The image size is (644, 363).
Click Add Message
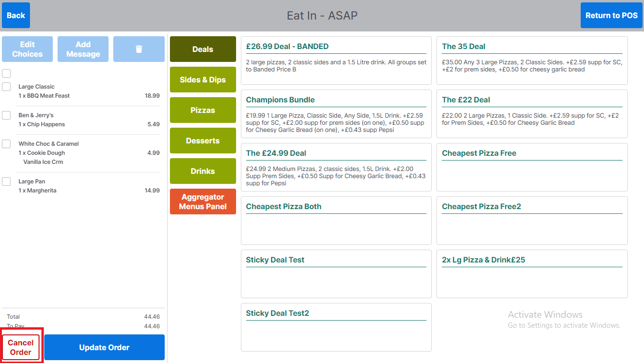coord(83,49)
